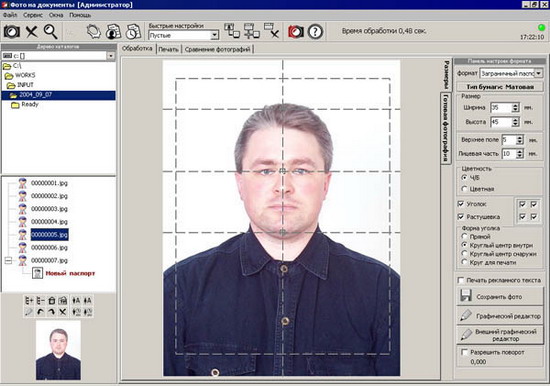Select Круглый центр внутри radio button
Image resolution: width=550 pixels, height=386 pixels.
tap(464, 245)
